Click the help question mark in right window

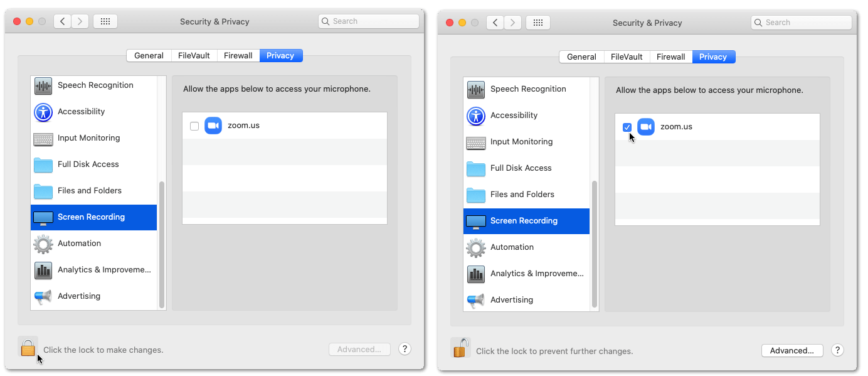point(837,350)
